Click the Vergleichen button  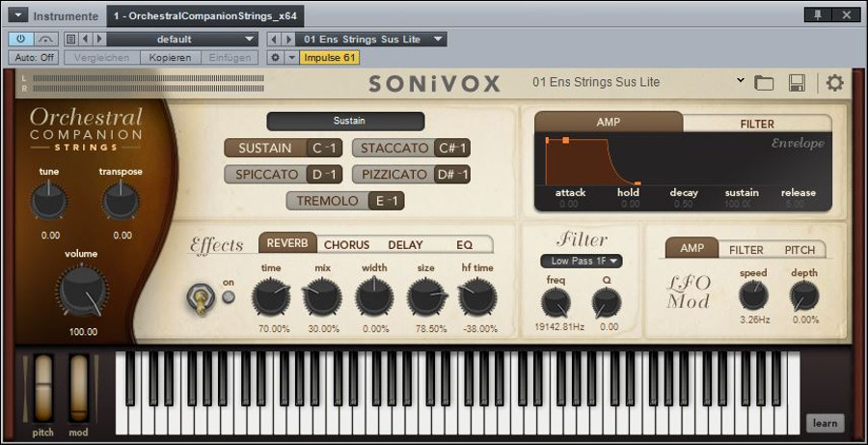click(102, 58)
